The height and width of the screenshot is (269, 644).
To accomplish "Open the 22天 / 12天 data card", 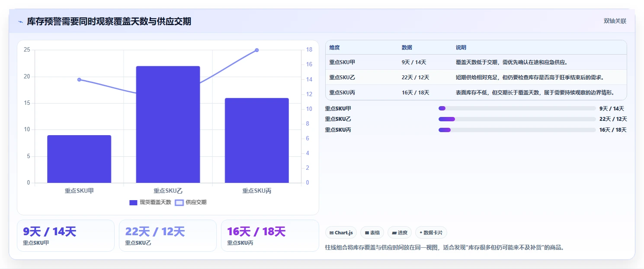I will 168,236.
